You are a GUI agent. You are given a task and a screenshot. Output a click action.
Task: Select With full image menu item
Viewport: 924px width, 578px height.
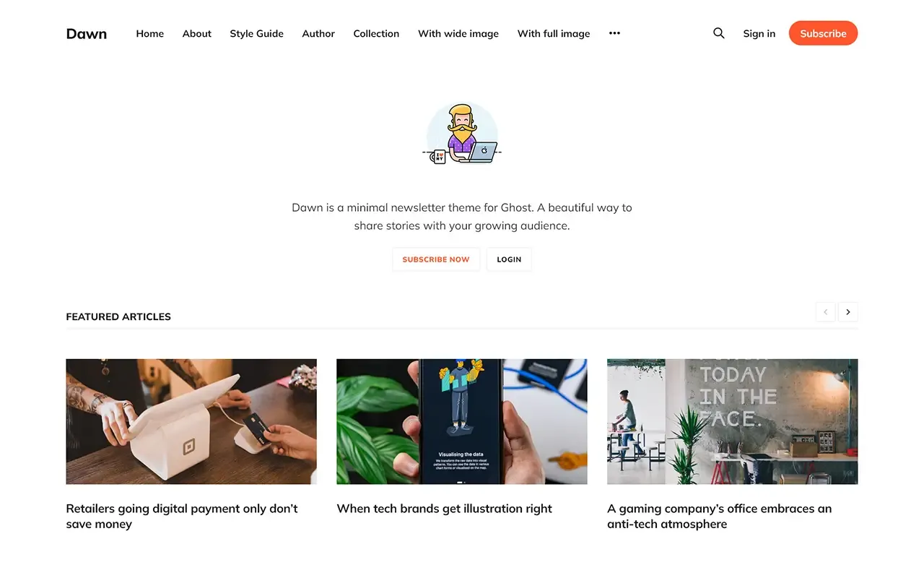[x=554, y=33]
